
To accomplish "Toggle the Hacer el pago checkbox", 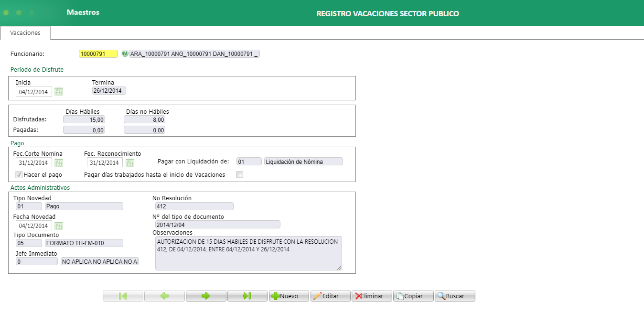I will (x=19, y=175).
